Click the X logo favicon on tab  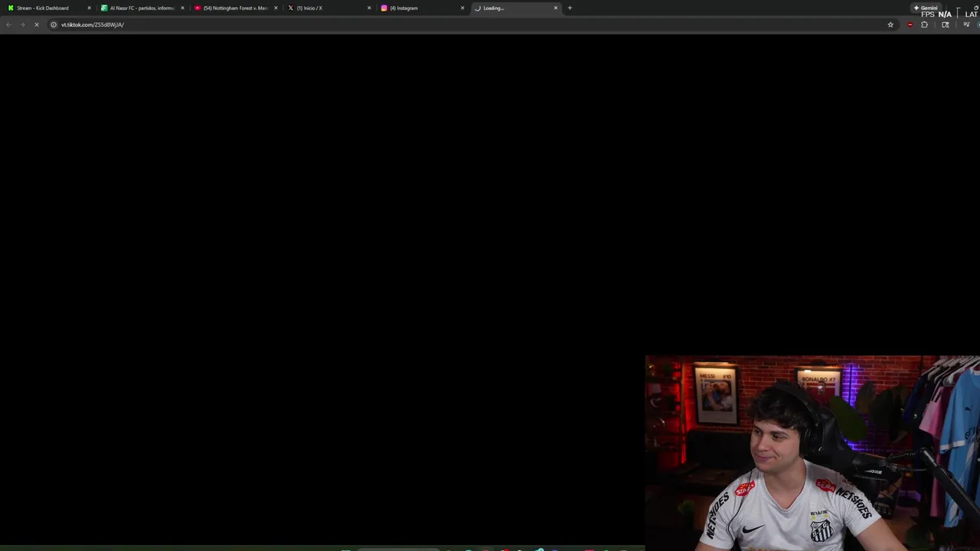tap(290, 8)
